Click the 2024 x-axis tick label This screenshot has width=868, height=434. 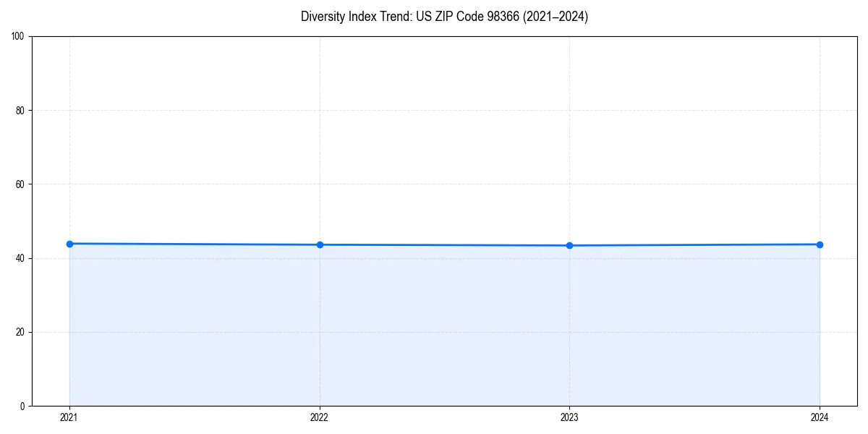point(820,417)
